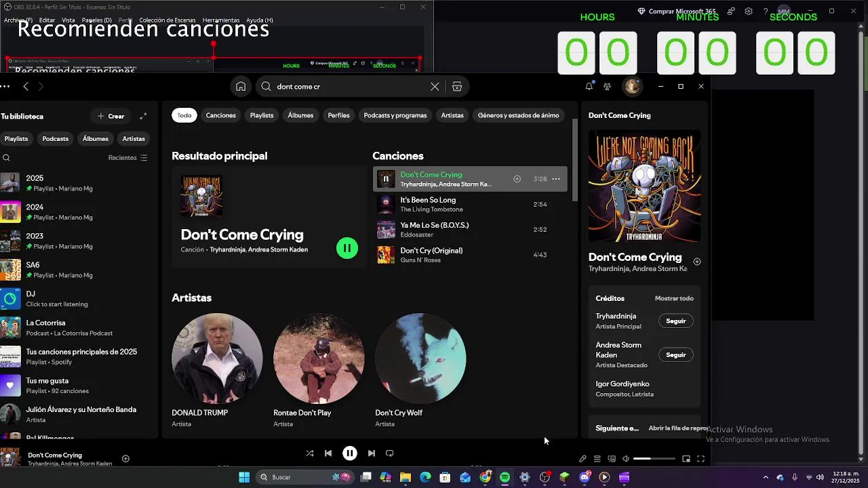Show hidden icons in the system tray
The image size is (868, 488).
(x=766, y=477)
